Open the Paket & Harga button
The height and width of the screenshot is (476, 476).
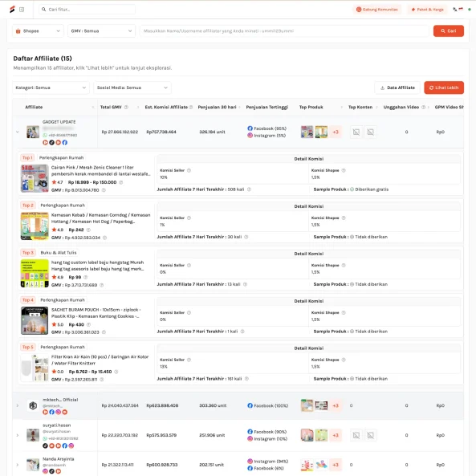427,10
